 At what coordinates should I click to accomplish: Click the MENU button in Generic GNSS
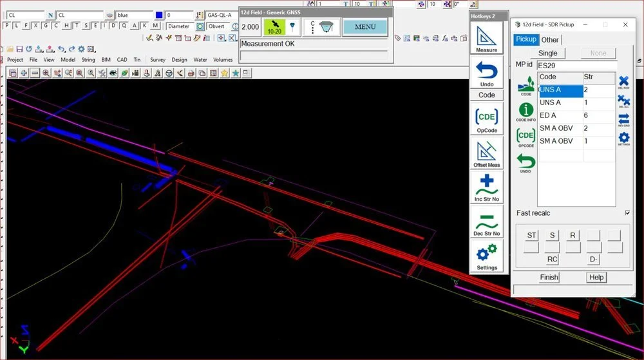[x=365, y=27]
